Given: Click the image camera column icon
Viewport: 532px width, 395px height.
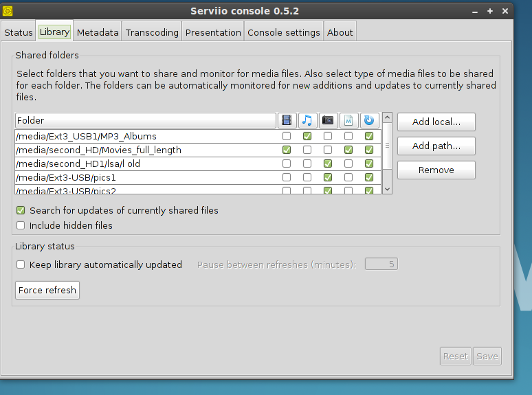Looking at the screenshot, I should tap(328, 121).
